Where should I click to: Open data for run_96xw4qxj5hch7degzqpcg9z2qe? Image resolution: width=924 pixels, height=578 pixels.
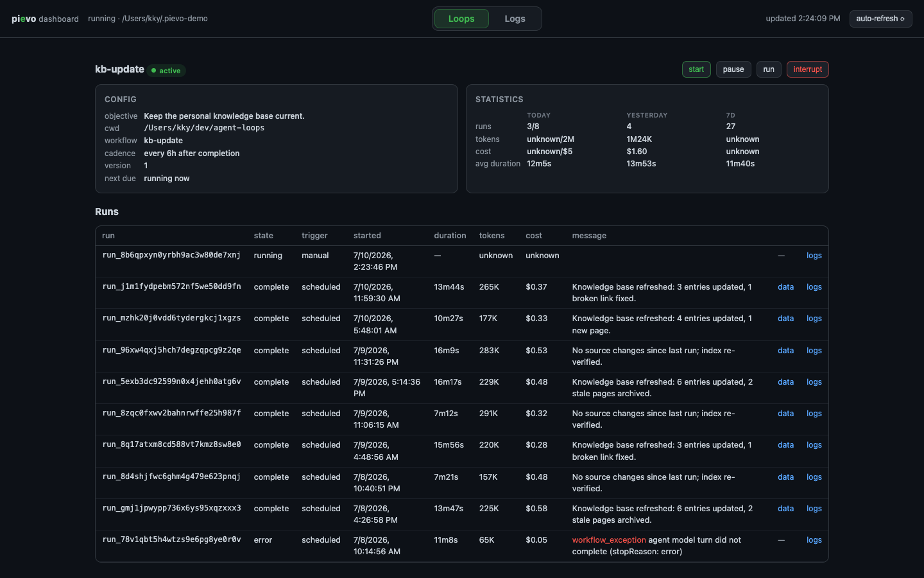coord(785,351)
